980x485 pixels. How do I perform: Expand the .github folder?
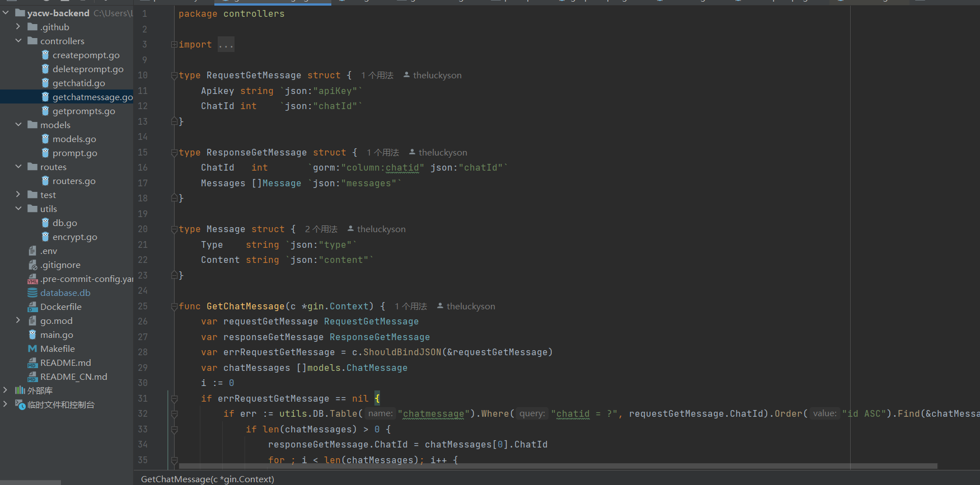tap(18, 27)
